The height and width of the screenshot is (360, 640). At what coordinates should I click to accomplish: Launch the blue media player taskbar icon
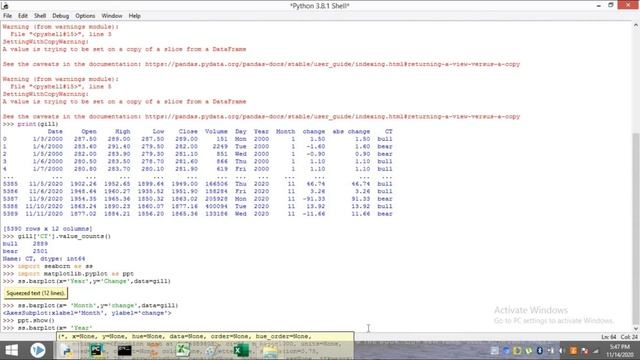38,350
